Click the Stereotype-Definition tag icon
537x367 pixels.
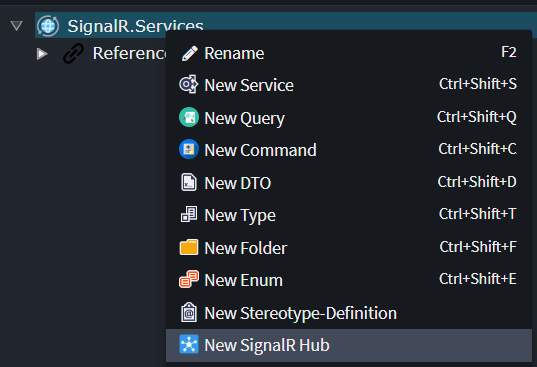tap(189, 312)
